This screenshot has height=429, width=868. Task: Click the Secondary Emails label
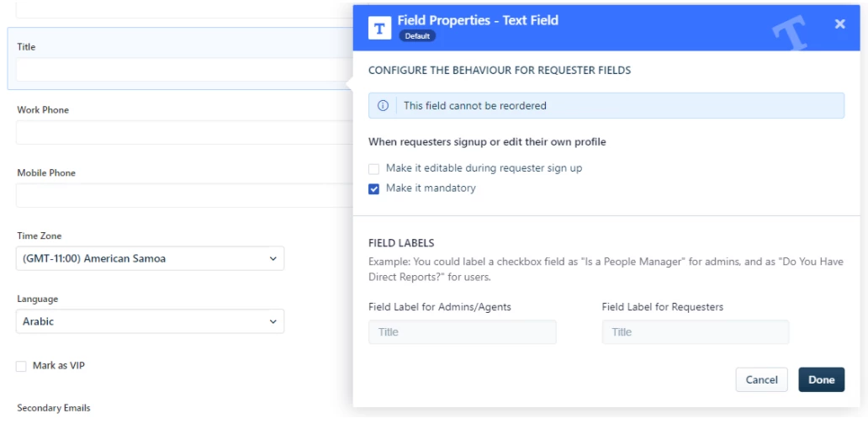[54, 408]
